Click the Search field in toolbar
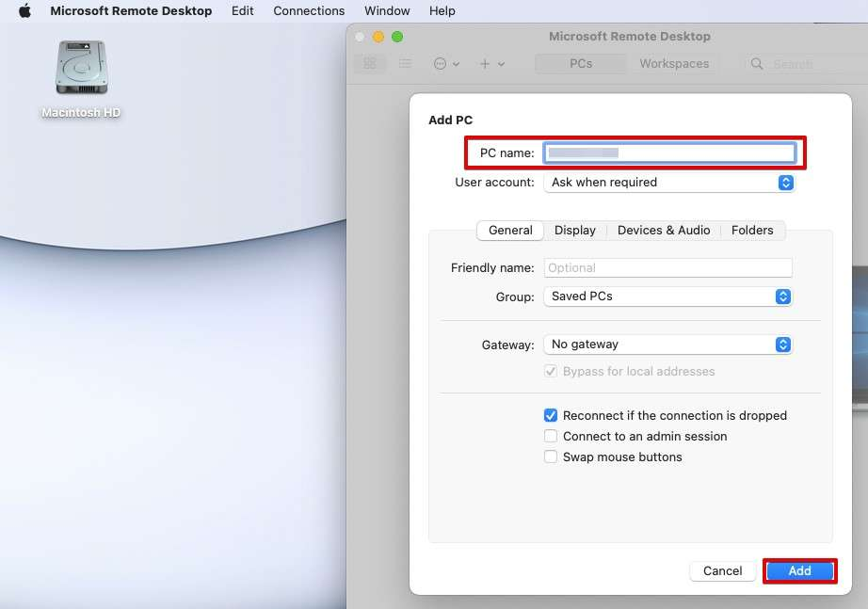The width and height of the screenshot is (868, 609). pos(806,64)
